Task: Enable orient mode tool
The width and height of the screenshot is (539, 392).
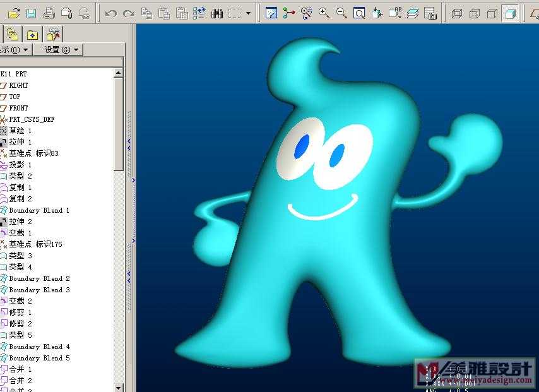Action: coord(306,13)
